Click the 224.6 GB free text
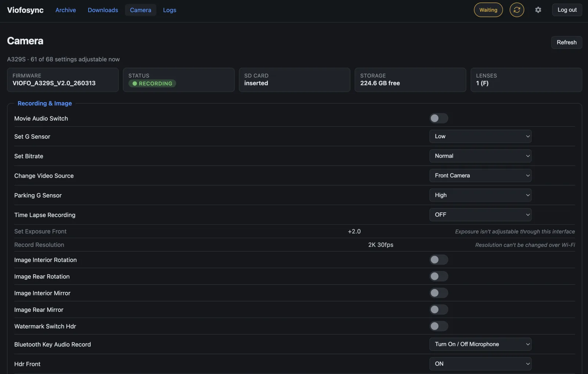The height and width of the screenshot is (374, 588). pyautogui.click(x=380, y=83)
